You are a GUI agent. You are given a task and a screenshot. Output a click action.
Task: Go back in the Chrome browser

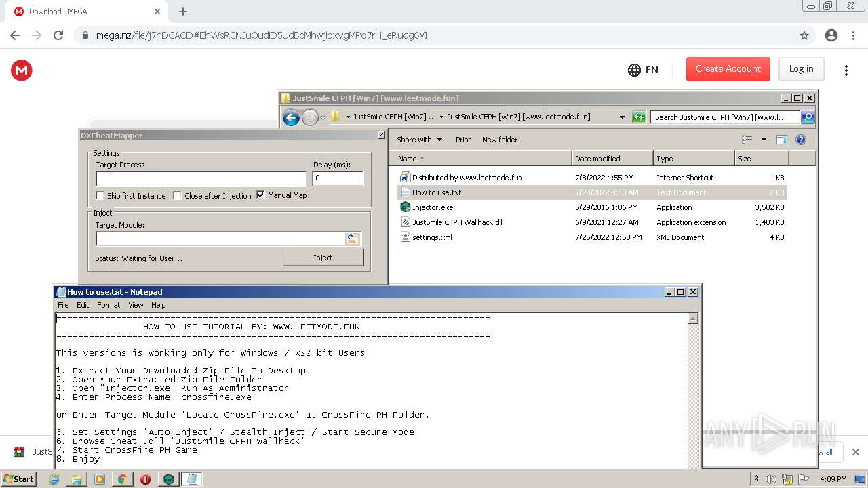click(15, 35)
